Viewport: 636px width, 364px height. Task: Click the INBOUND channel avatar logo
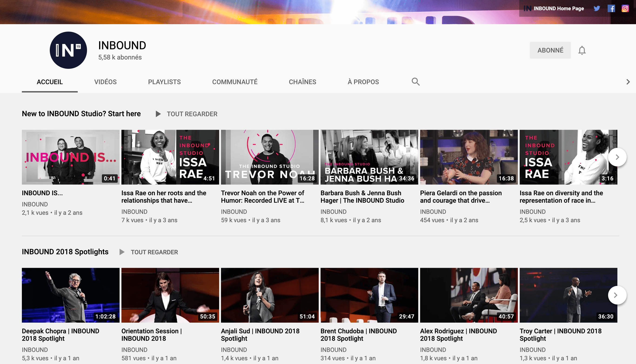tap(68, 50)
